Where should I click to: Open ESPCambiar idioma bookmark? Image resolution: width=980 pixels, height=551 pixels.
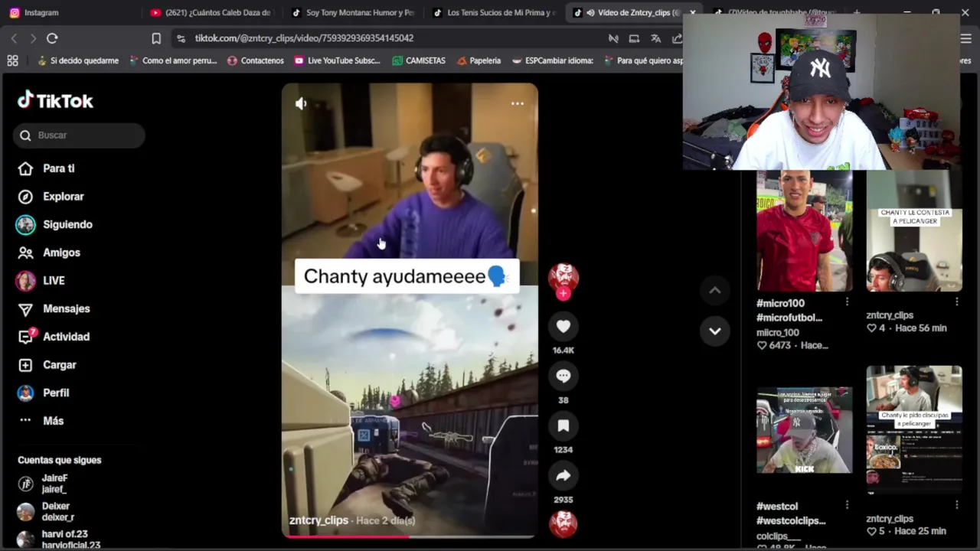pos(552,60)
